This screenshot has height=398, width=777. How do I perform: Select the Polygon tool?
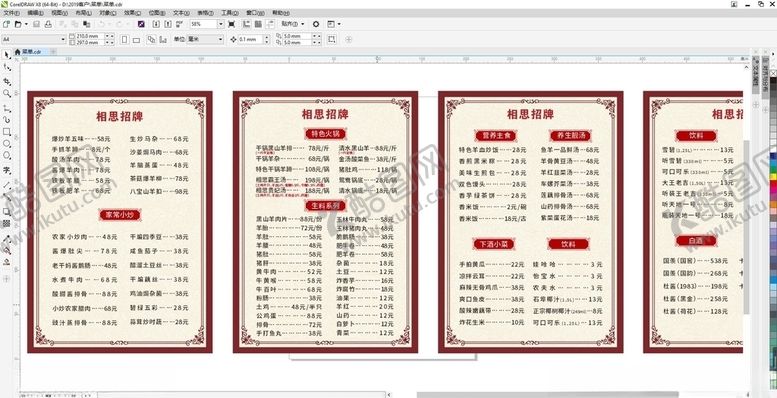click(6, 155)
